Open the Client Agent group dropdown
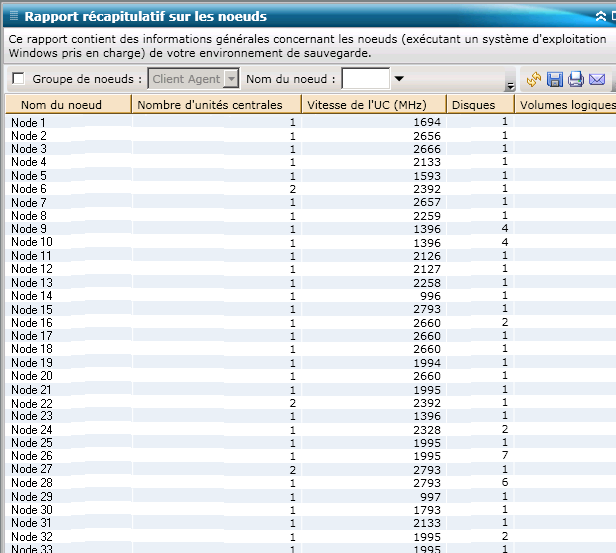Viewport: 616px width, 553px height. pos(232,79)
